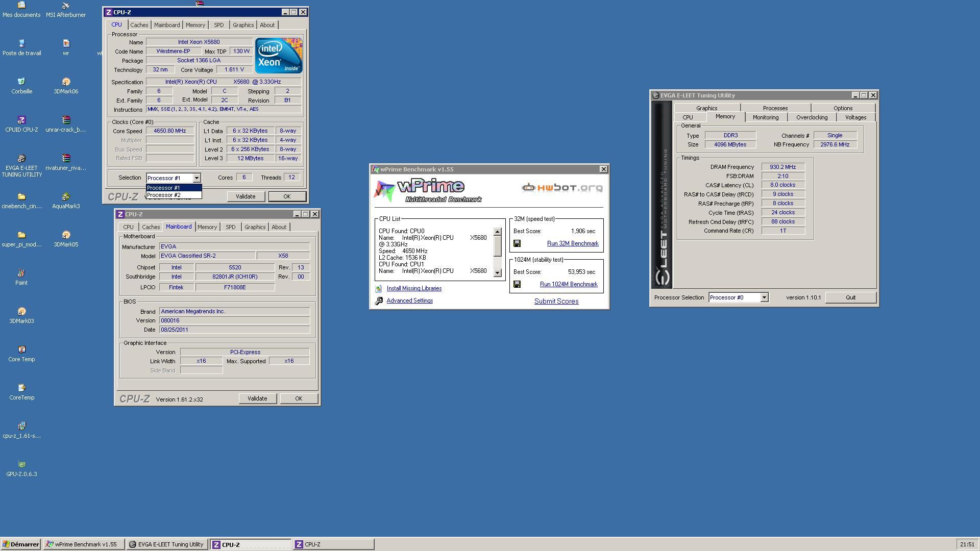Click Validate in the top CPU-Z window

point(246,196)
